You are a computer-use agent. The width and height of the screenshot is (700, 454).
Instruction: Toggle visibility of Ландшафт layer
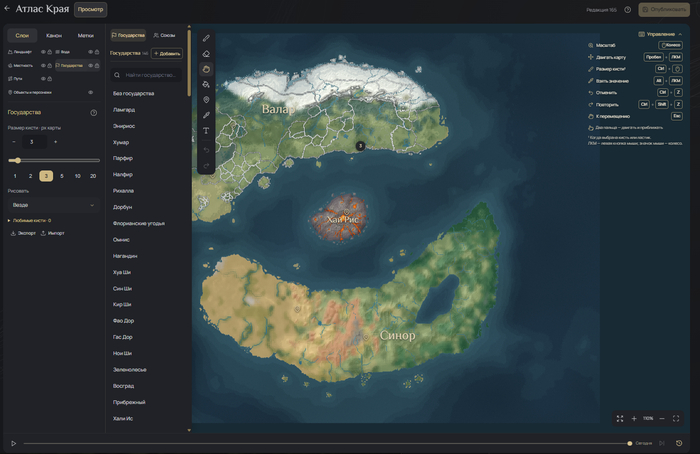pyautogui.click(x=43, y=52)
